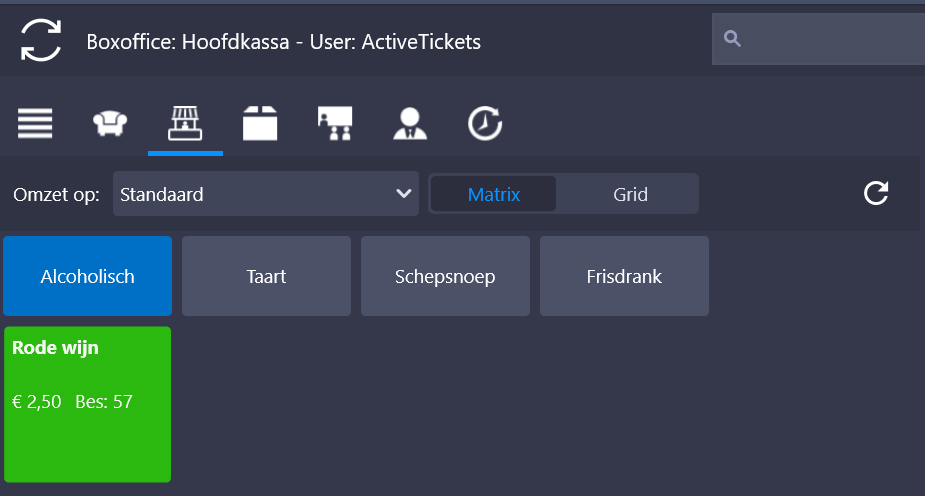Select the Alcoholisch category
The height and width of the screenshot is (496, 925).
(x=87, y=276)
